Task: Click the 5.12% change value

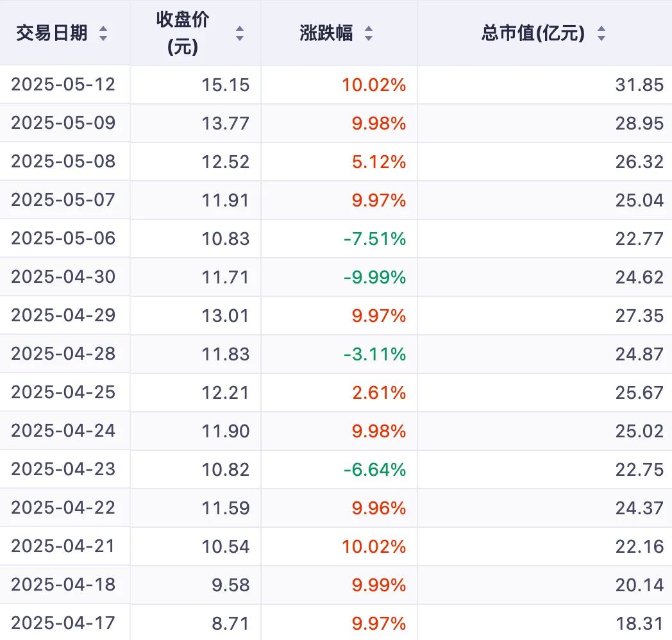Action: 378,162
